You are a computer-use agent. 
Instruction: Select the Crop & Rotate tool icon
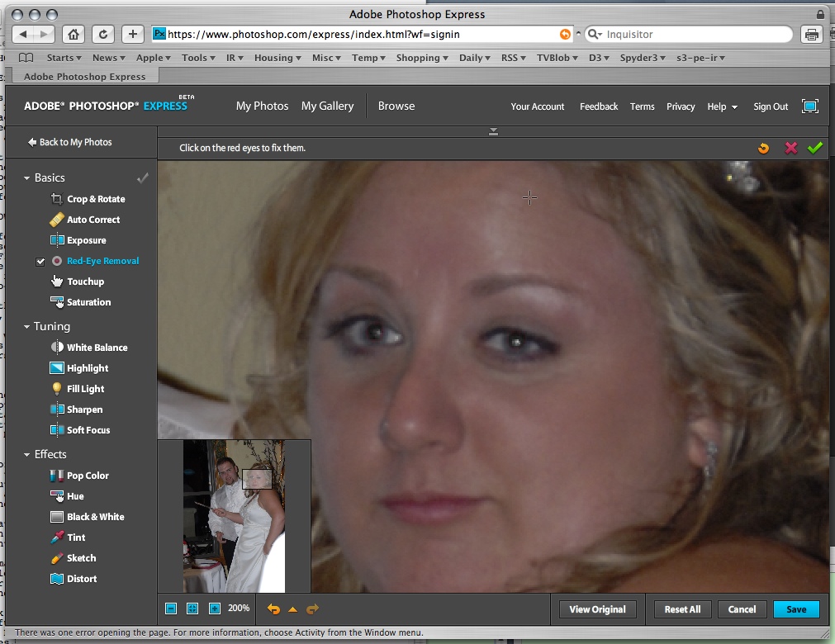tap(57, 199)
